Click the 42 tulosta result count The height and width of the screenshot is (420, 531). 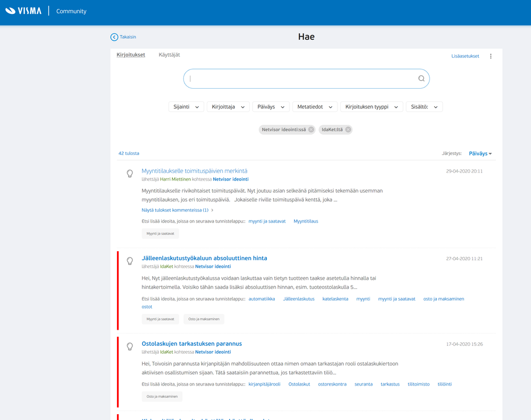[129, 153]
